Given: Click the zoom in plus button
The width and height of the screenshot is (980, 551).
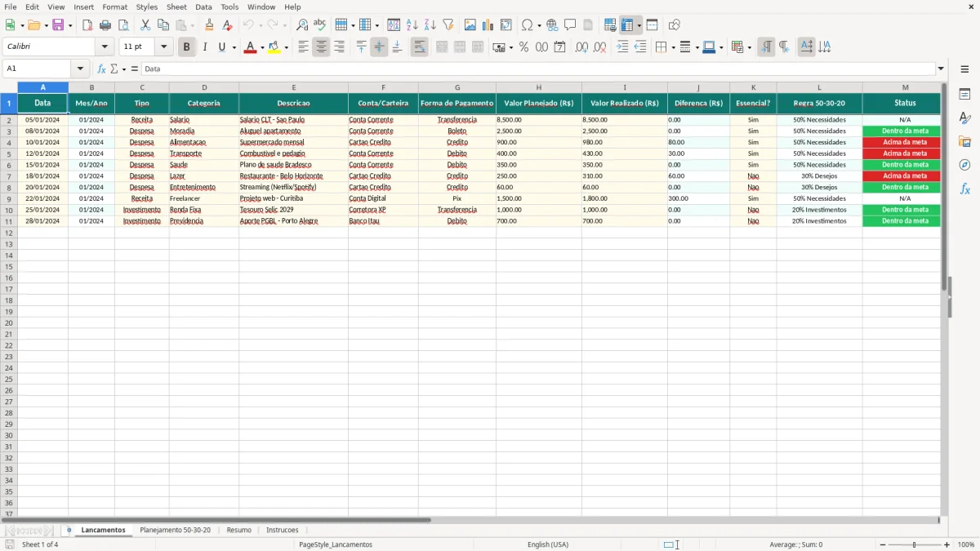Looking at the screenshot, I should [x=947, y=544].
